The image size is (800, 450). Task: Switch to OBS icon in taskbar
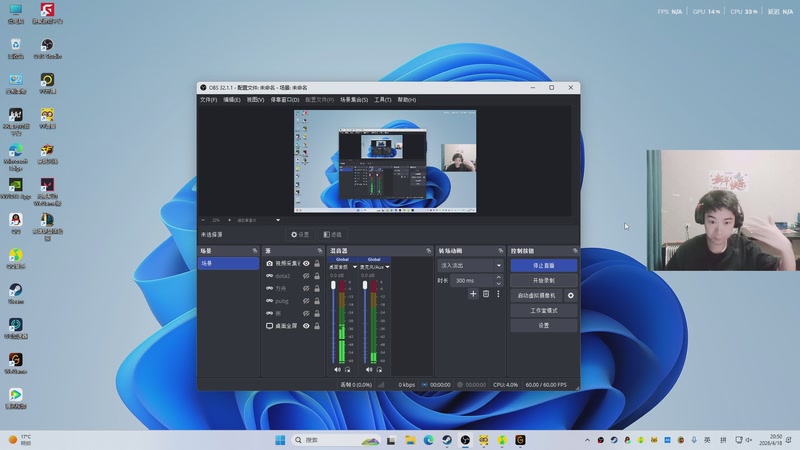(465, 440)
